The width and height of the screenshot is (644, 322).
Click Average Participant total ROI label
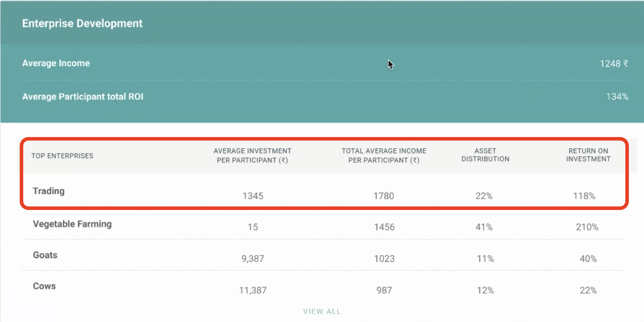click(x=83, y=97)
